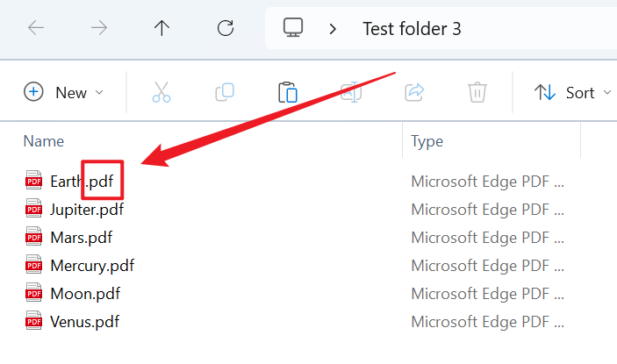This screenshot has height=364, width=617.
Task: Click the Delete trash icon
Action: (477, 92)
